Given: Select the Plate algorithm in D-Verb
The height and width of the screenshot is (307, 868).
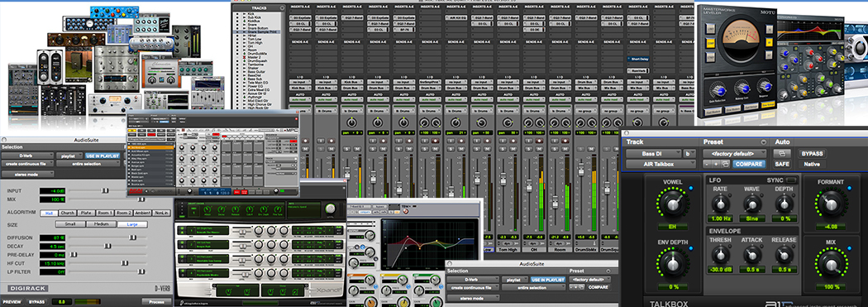Looking at the screenshot, I should tap(86, 213).
